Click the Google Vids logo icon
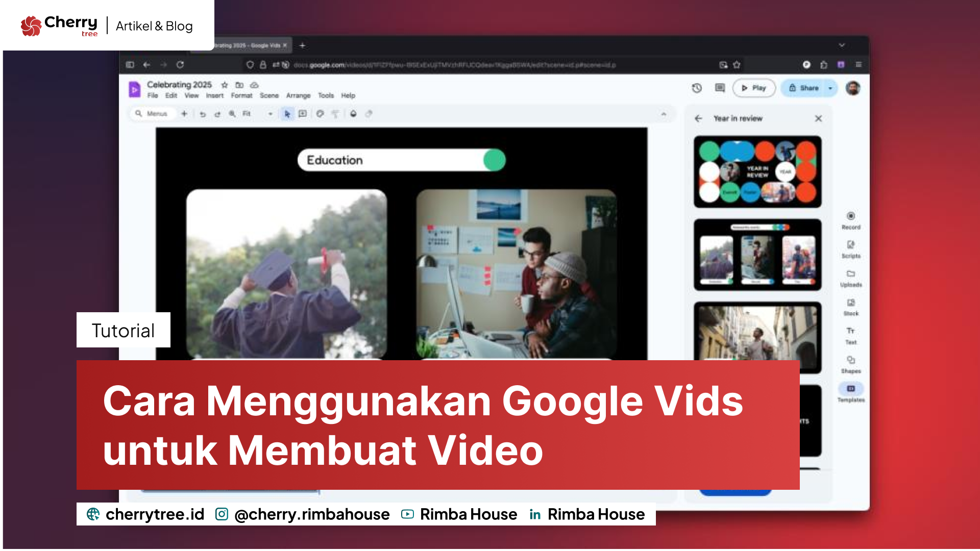This screenshot has width=980, height=551. tap(134, 89)
